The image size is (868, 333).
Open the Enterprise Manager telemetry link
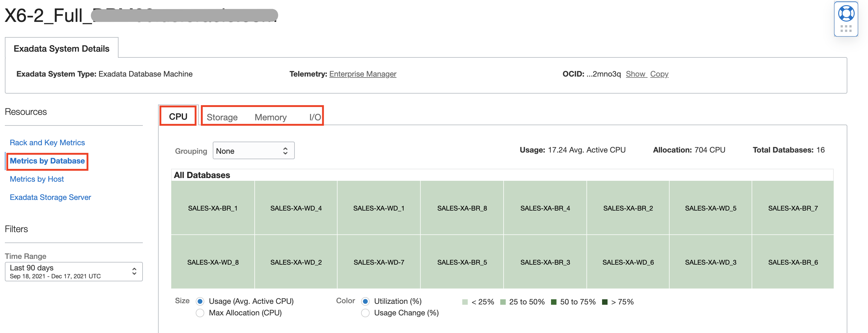(363, 74)
